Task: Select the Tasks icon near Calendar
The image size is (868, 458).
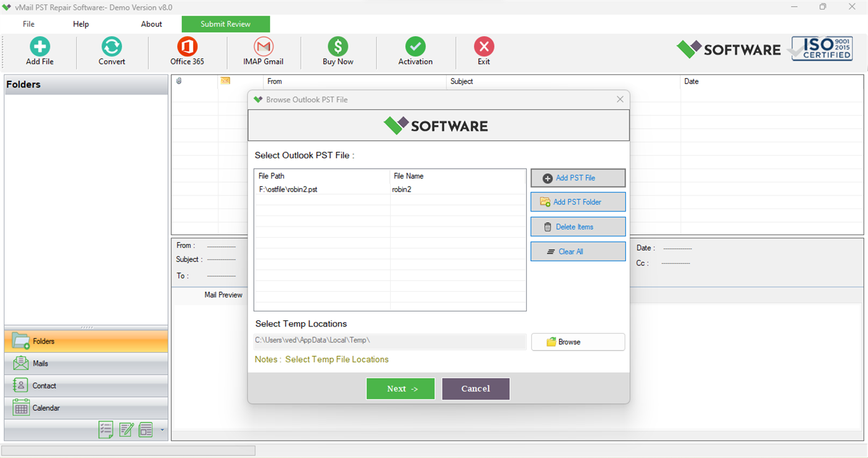Action: [x=106, y=429]
